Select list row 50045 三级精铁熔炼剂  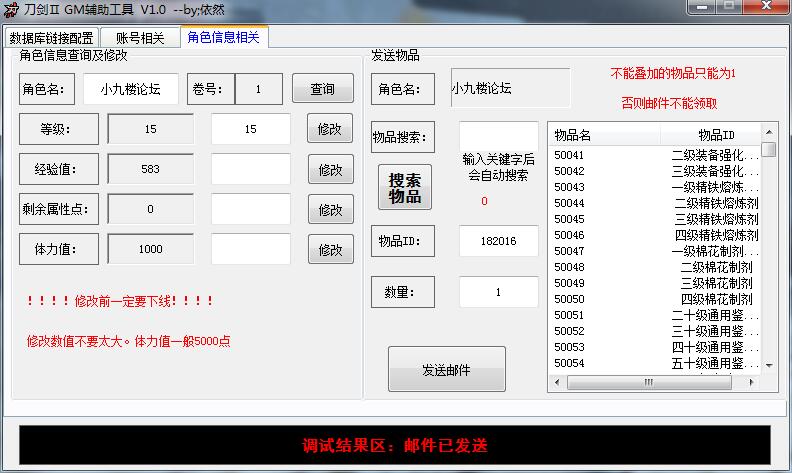click(655, 219)
